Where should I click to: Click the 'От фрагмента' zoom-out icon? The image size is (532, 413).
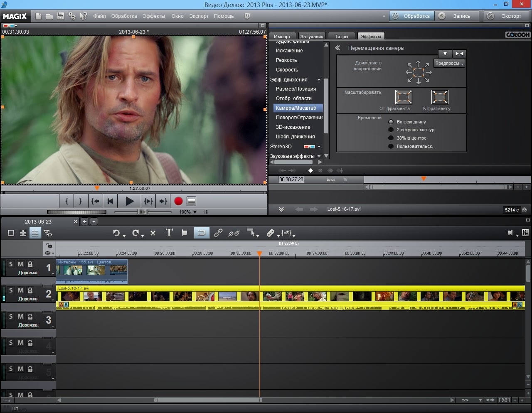(403, 97)
